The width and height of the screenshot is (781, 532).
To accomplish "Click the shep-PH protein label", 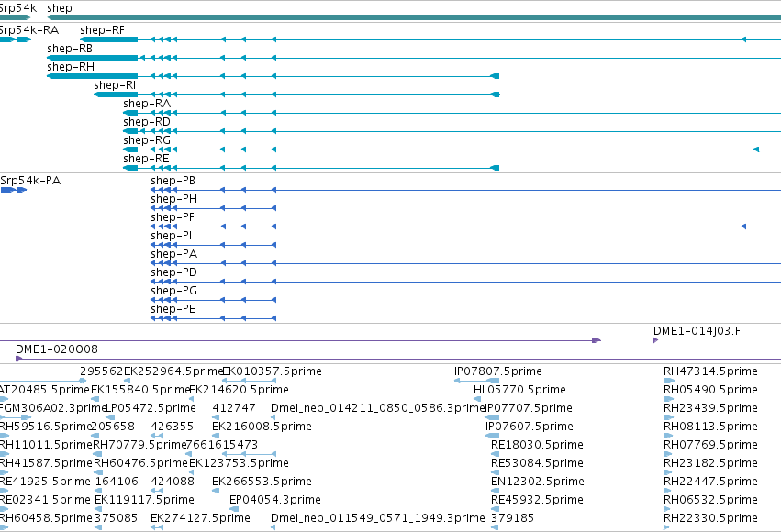I will coord(173,199).
